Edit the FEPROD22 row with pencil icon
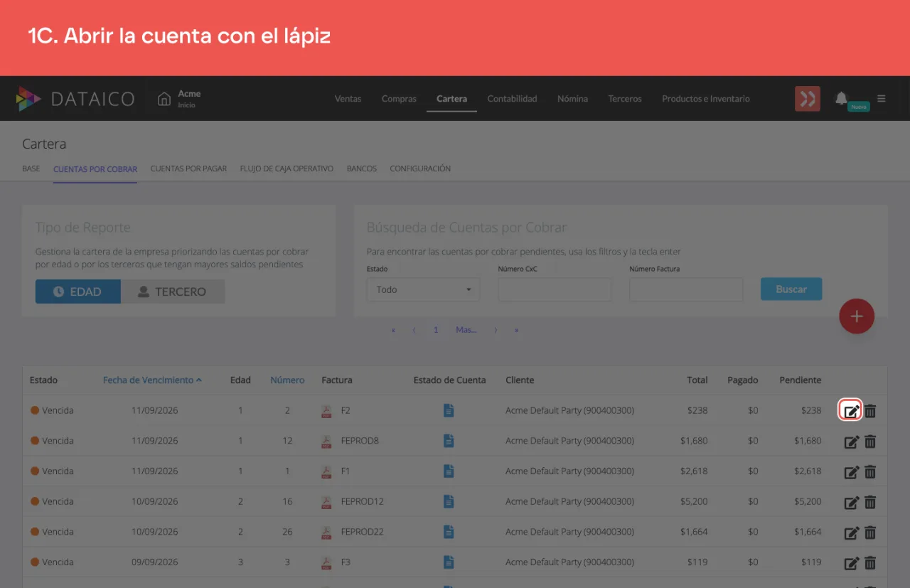The width and height of the screenshot is (910, 588). coord(851,532)
